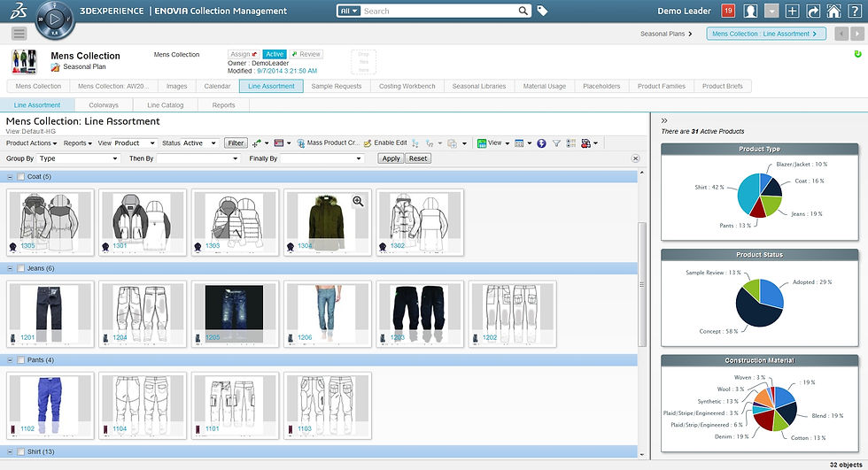Viewport: 868px width, 470px height.
Task: Check the Shirt (13) group checkbox
Action: [20, 451]
